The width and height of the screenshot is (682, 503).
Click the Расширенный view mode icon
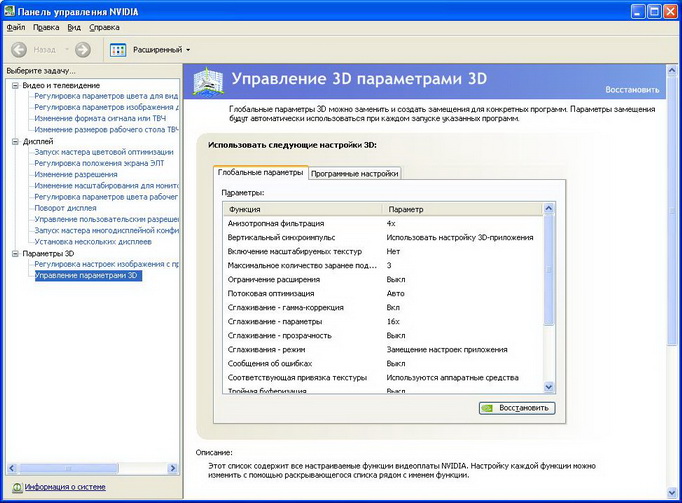[x=118, y=50]
